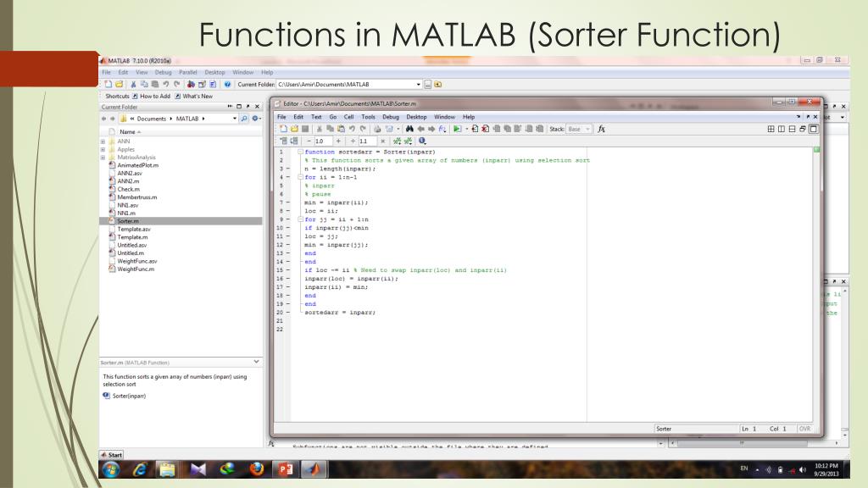The image size is (868, 488).
Task: Collapse for-loop fold marker at line 9
Action: tap(301, 219)
